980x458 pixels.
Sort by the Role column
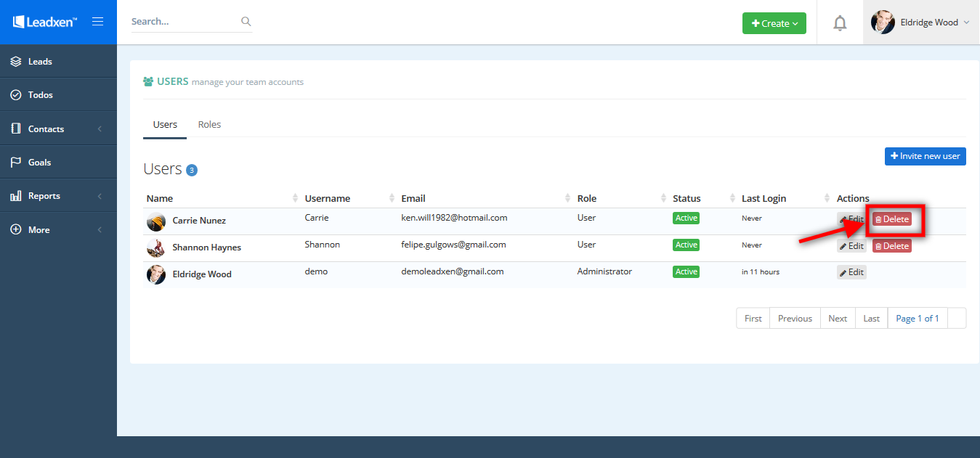622,198
